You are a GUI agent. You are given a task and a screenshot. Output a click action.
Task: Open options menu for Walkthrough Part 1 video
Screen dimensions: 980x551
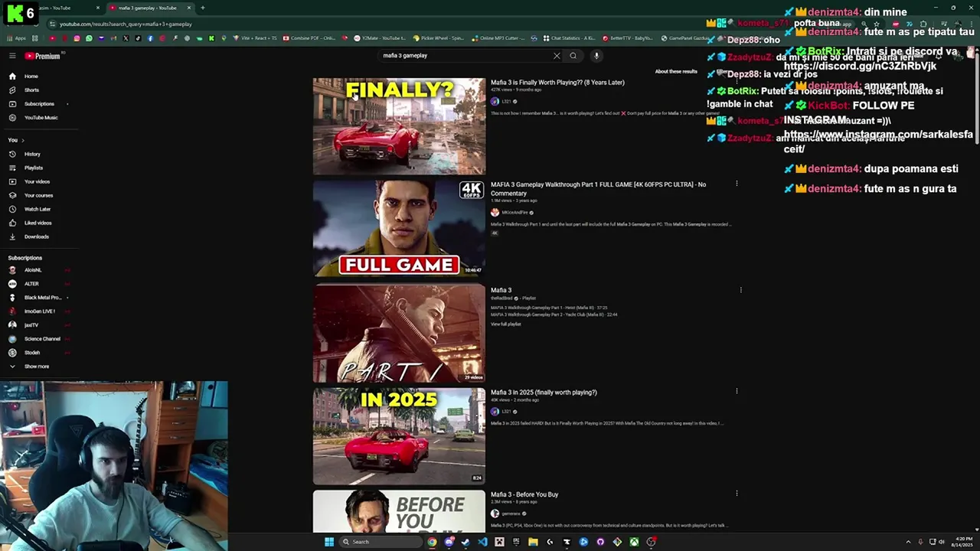pyautogui.click(x=737, y=184)
